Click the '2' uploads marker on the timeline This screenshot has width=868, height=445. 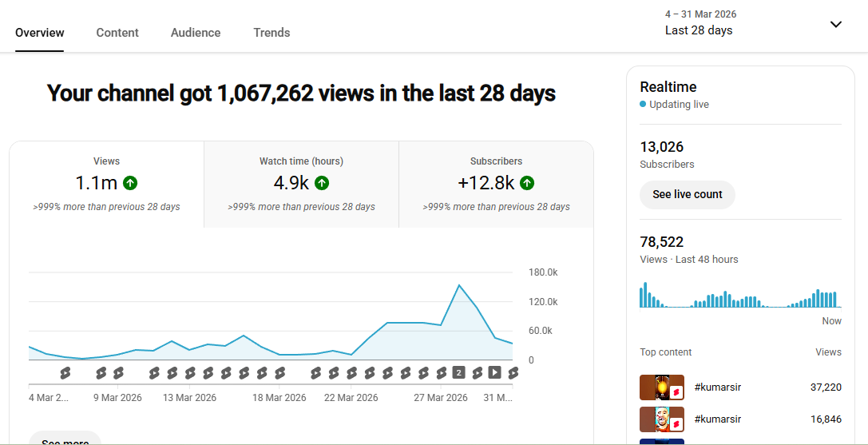[x=458, y=372]
